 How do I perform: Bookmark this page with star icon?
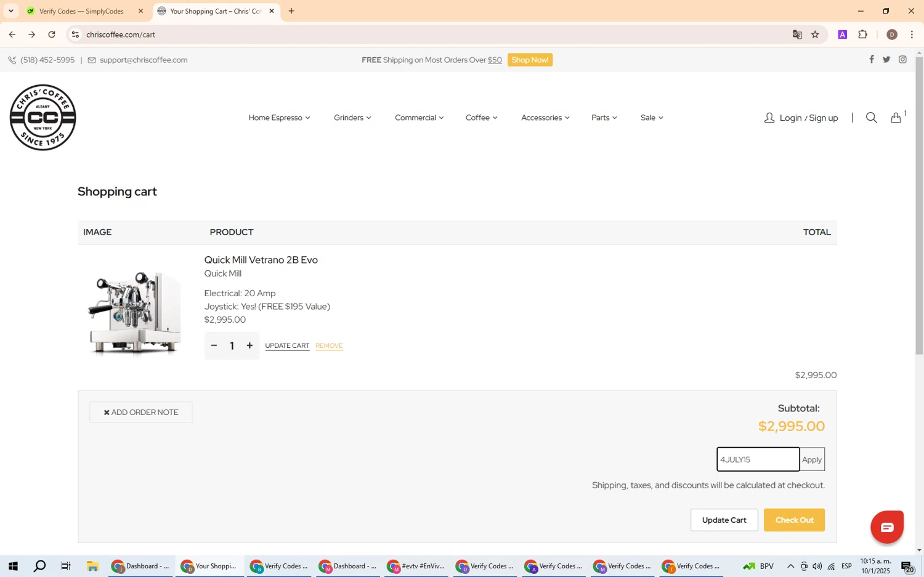[x=815, y=34]
